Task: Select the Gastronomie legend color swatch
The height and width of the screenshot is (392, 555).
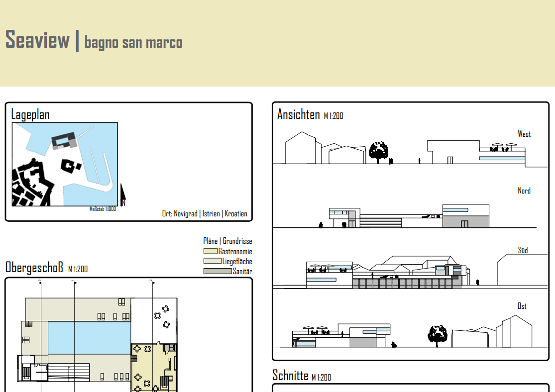Action: tap(210, 252)
